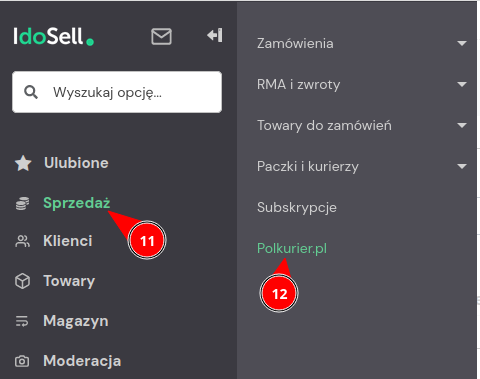
Task: Go to the Klienci section
Action: [68, 241]
